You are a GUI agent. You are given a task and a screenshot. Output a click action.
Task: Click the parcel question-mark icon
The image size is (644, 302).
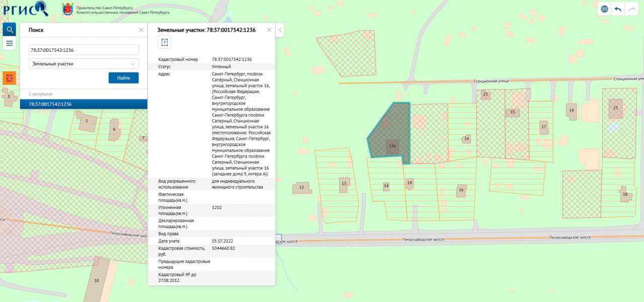click(165, 42)
